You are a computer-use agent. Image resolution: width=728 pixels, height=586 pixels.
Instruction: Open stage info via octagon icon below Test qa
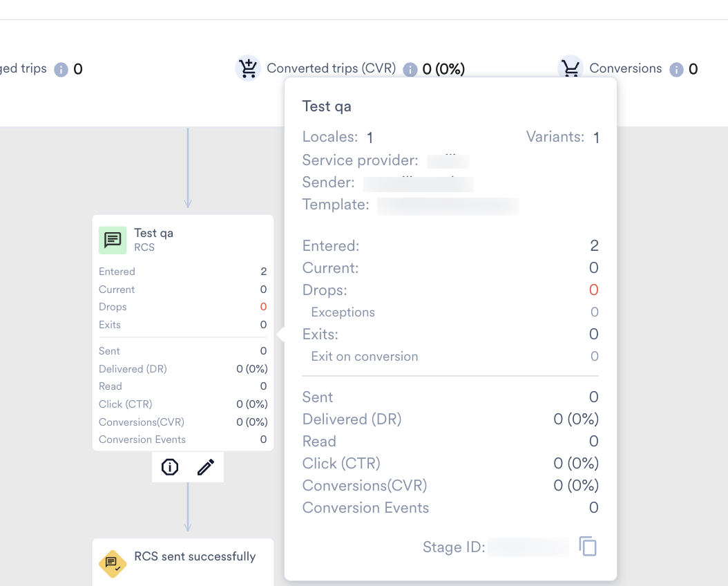pos(170,467)
